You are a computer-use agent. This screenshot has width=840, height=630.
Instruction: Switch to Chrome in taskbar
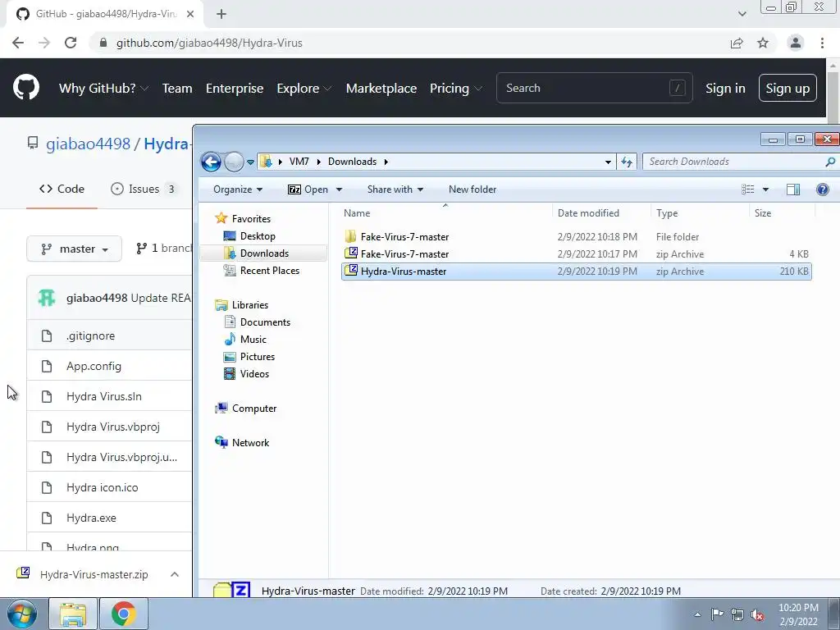(123, 614)
